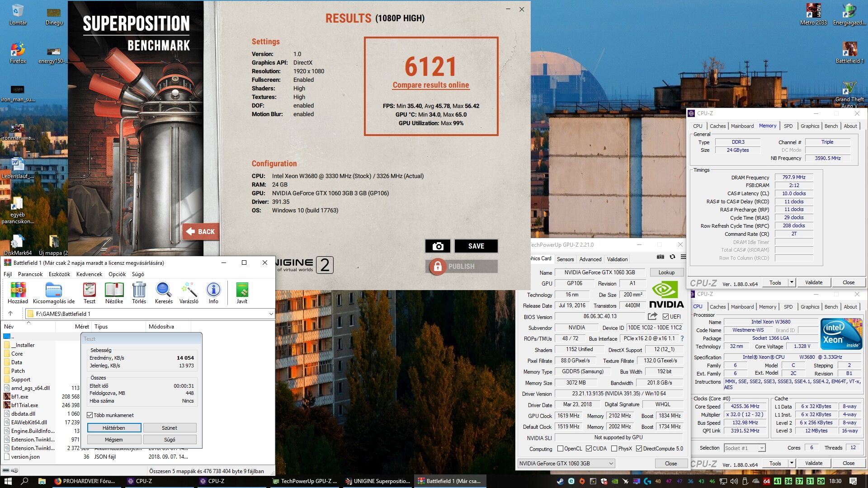Viewport: 868px width, 488px height.
Task: Click the Superposition camera screenshot button
Action: coord(438,246)
